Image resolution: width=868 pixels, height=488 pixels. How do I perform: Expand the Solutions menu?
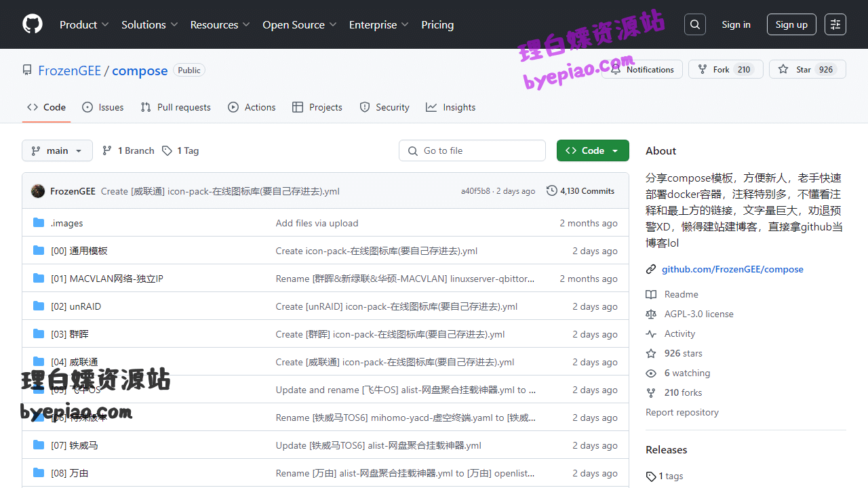pyautogui.click(x=150, y=24)
